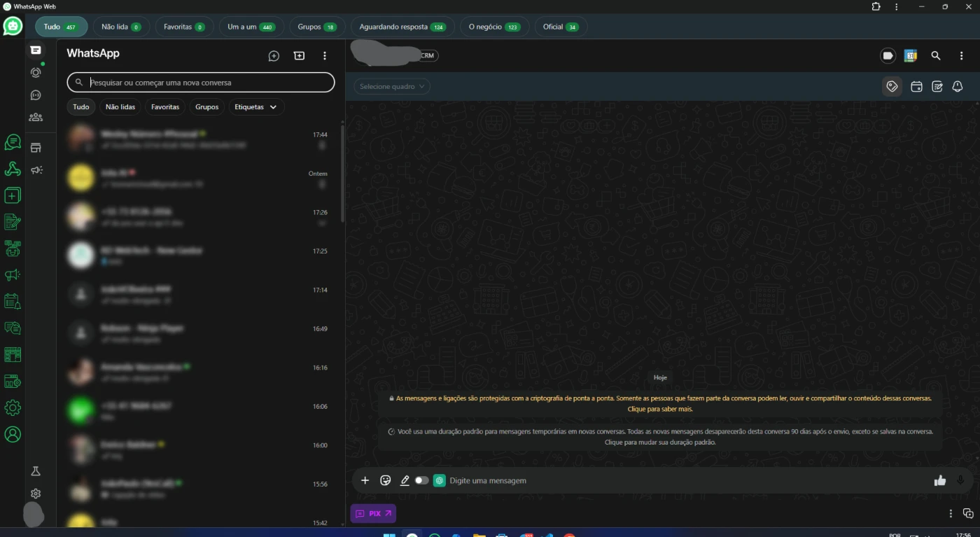Image resolution: width=980 pixels, height=537 pixels.
Task: Click the chat list scrollbar
Action: click(x=342, y=173)
